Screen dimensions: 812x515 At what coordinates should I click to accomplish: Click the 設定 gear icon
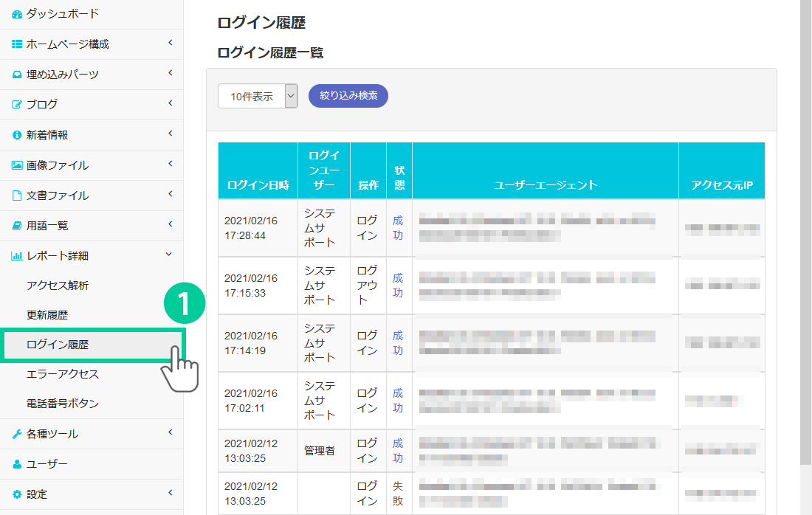(x=17, y=494)
